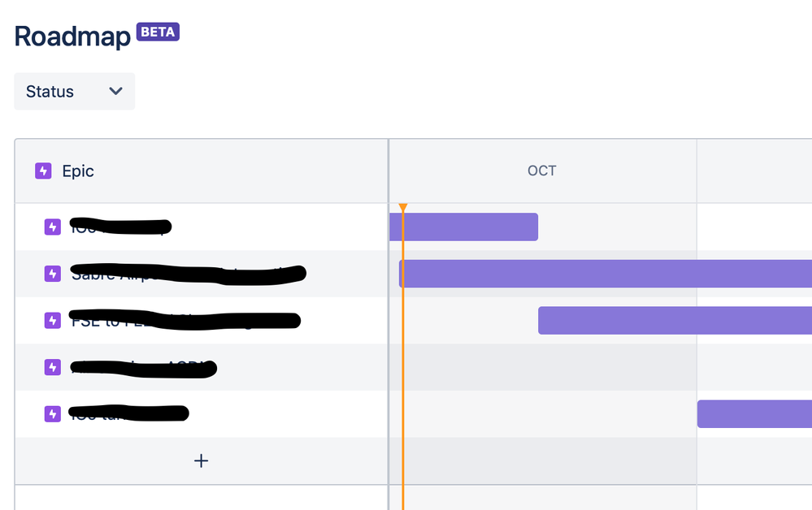This screenshot has height=510, width=812.
Task: Click the epic icon on the last IOS epic
Action: click(52, 413)
